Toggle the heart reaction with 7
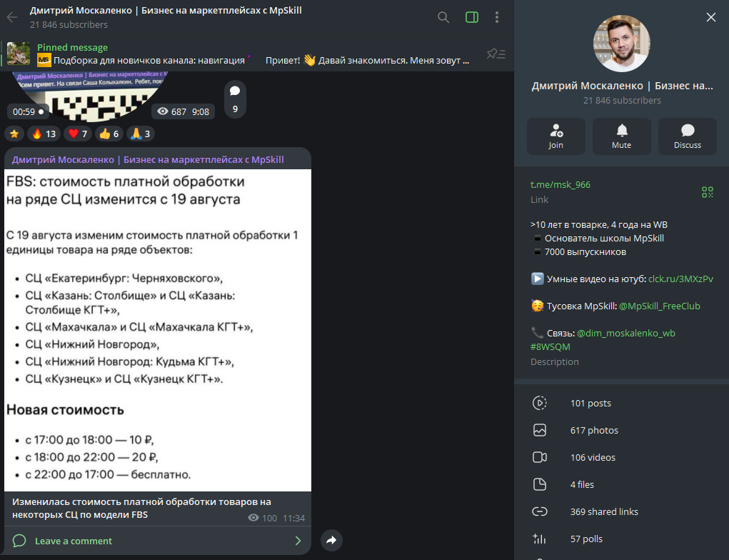 (x=78, y=134)
